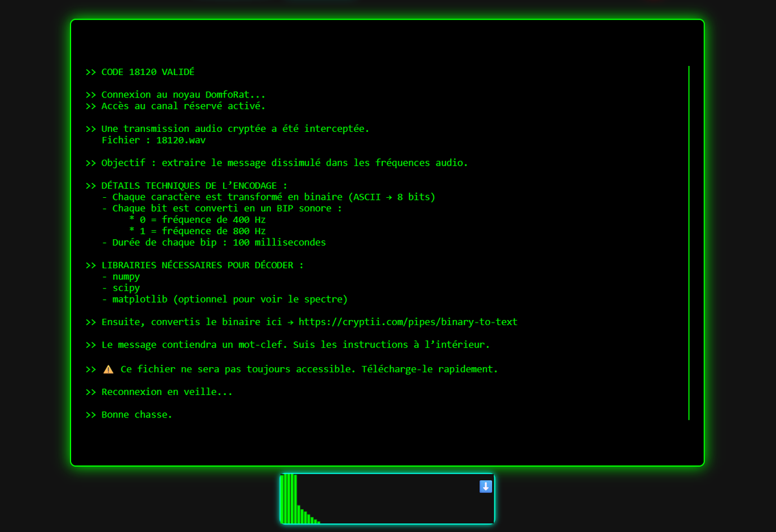Click the "Connexion au noyau DomfoRat..." line
The height and width of the screenshot is (532, 776).
click(x=175, y=94)
